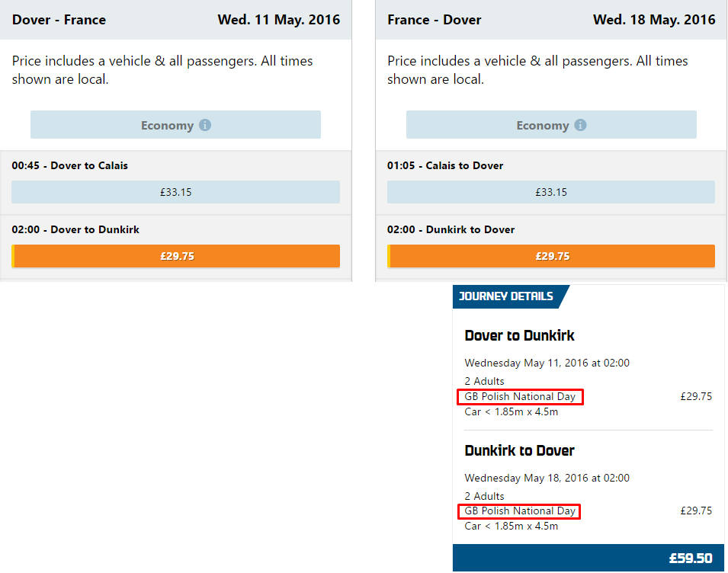728x573 pixels.
Task: Click return GB Polish National Day offer
Action: tap(519, 511)
